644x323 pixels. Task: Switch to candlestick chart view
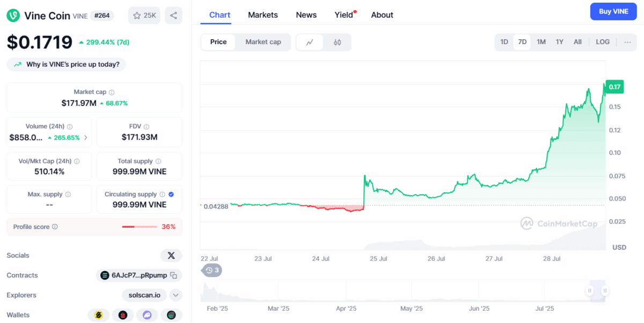(x=337, y=42)
